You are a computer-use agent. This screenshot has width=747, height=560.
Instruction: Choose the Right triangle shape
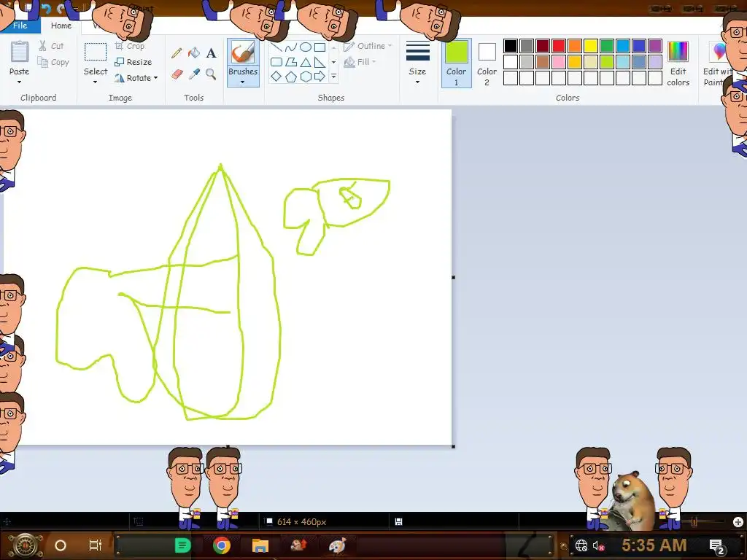320,62
